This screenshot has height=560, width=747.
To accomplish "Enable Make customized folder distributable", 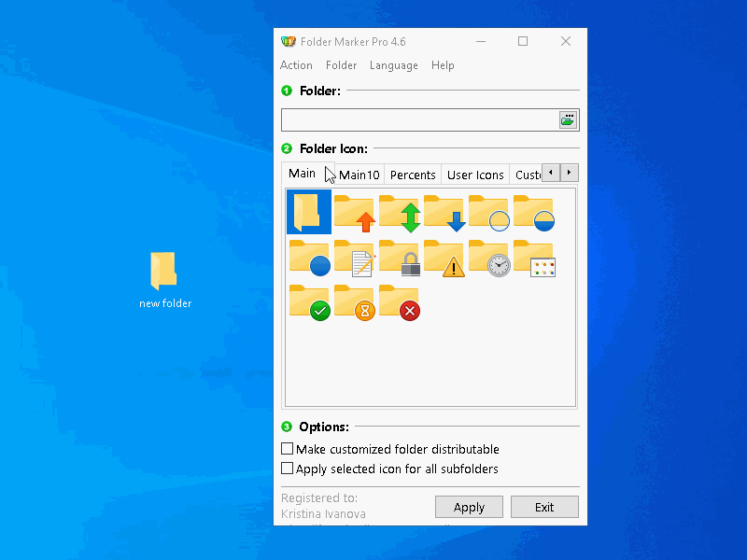I will [288, 449].
